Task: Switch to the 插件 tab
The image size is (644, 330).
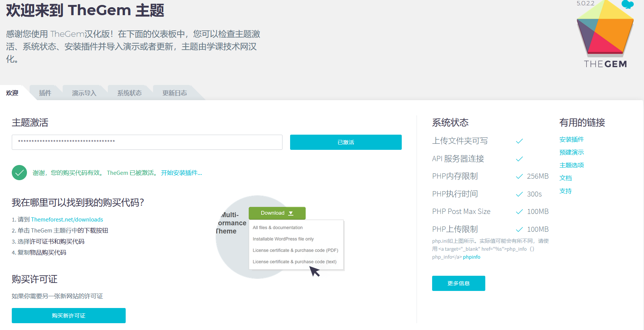Action: click(45, 93)
